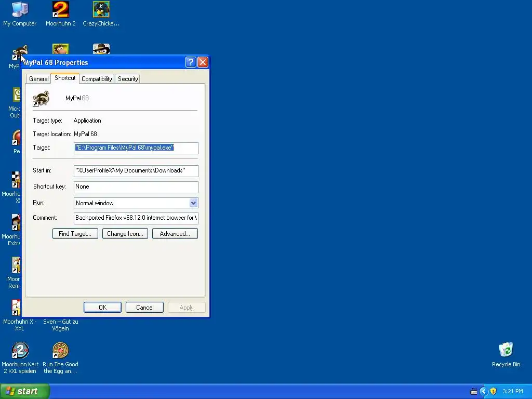Click the Find Target button

tap(75, 233)
